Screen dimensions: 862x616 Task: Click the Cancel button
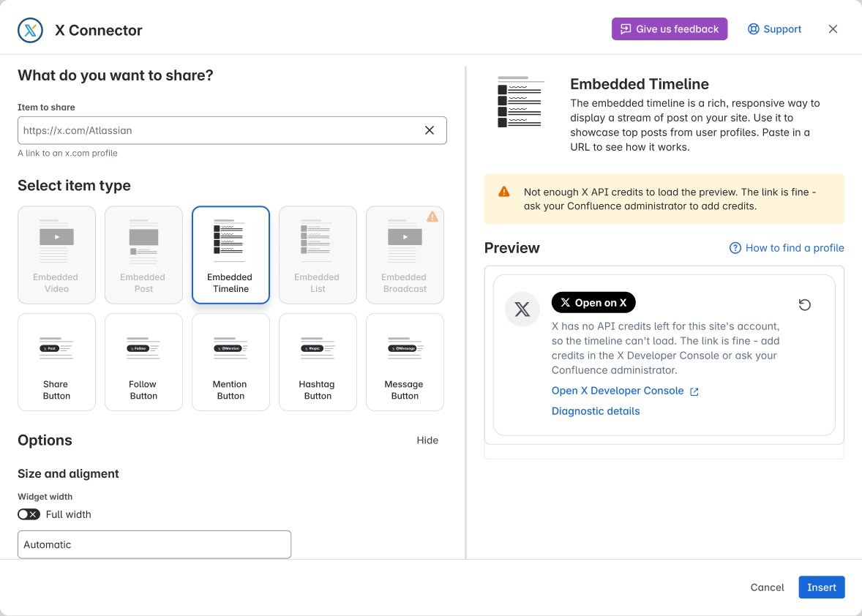[x=767, y=587]
